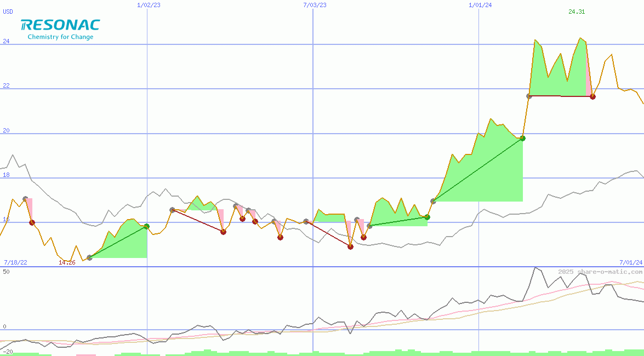
Task: Click first red marker near the 7/18/22 start
Action: [x=32, y=222]
